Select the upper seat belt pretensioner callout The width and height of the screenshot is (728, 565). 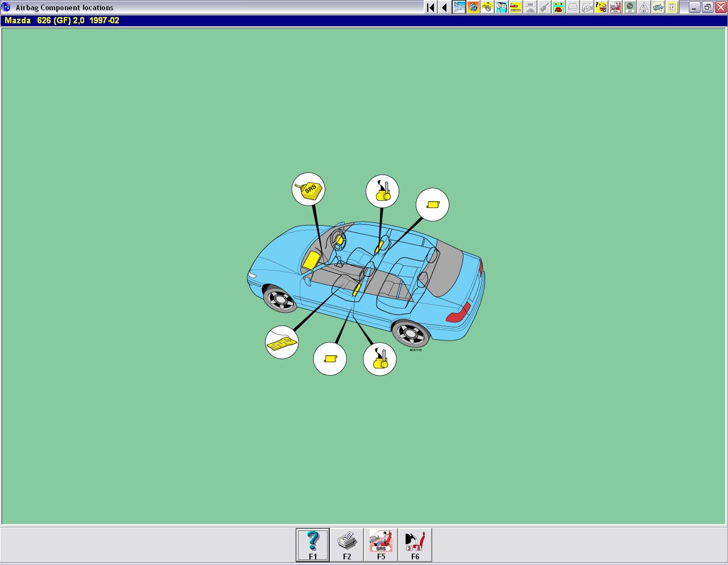[x=382, y=191]
